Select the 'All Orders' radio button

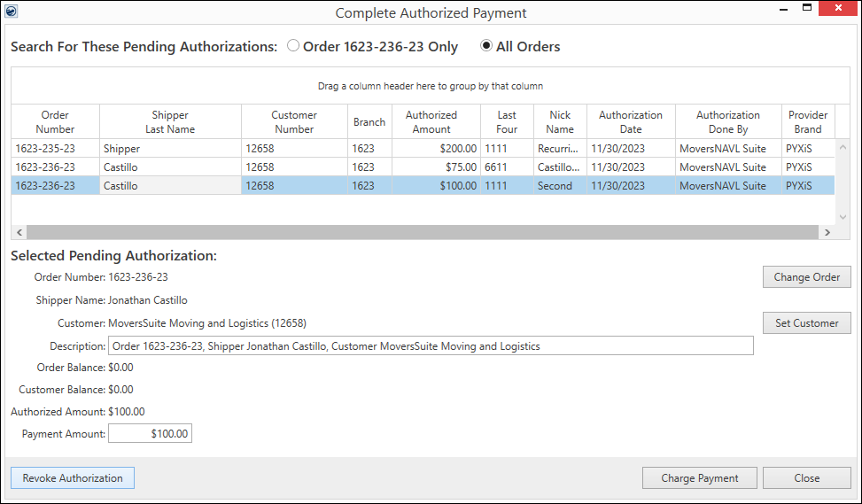click(486, 46)
